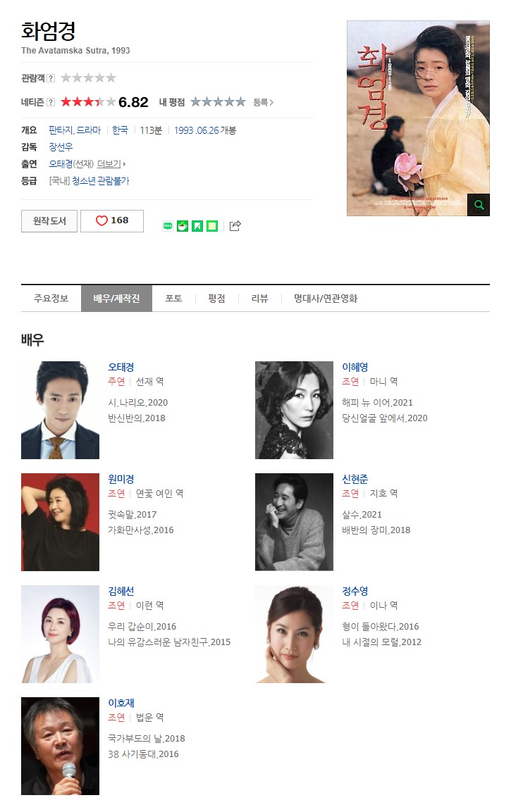Click the green bookmark share icon
The image size is (523, 812).
tap(197, 226)
